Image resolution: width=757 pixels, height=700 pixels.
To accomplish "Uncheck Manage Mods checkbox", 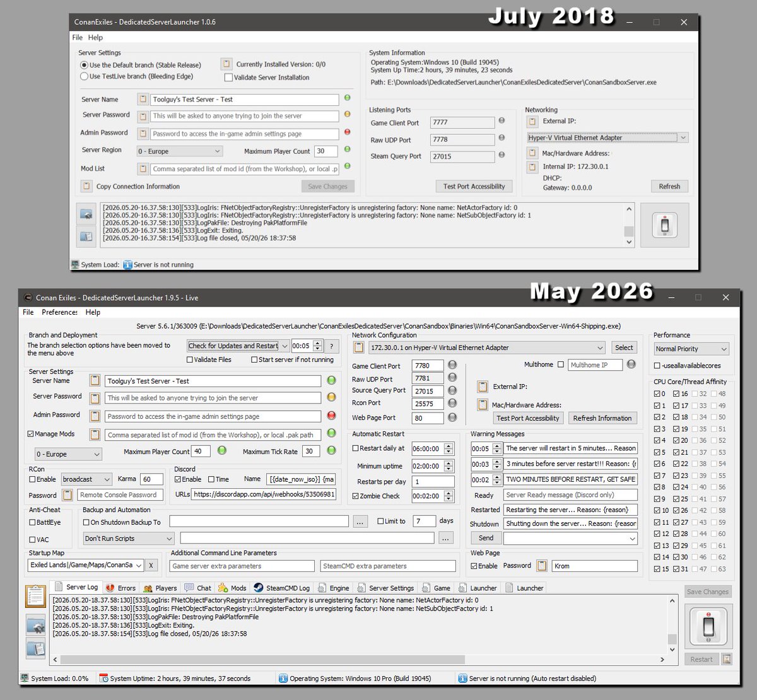I will (31, 434).
